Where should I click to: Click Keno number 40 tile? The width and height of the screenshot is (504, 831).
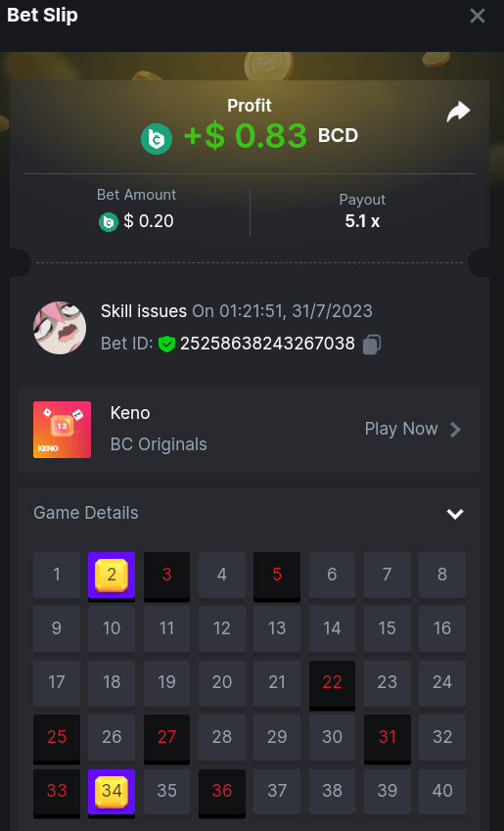[442, 792]
